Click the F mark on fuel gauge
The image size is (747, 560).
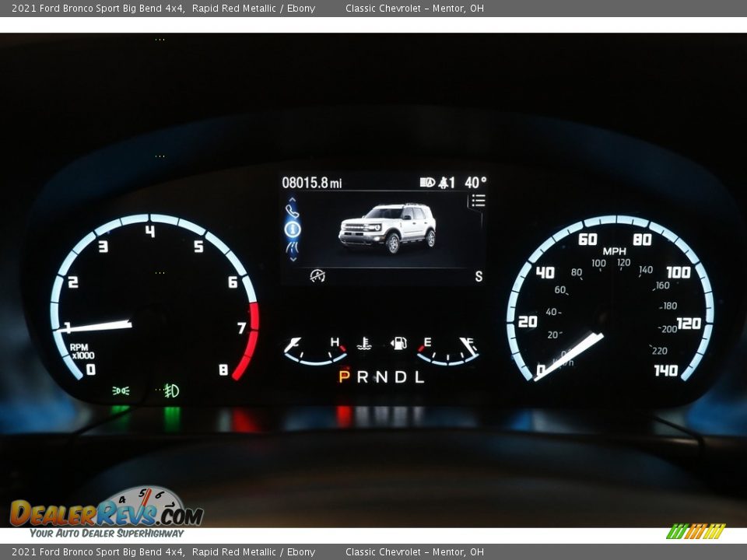pos(470,341)
